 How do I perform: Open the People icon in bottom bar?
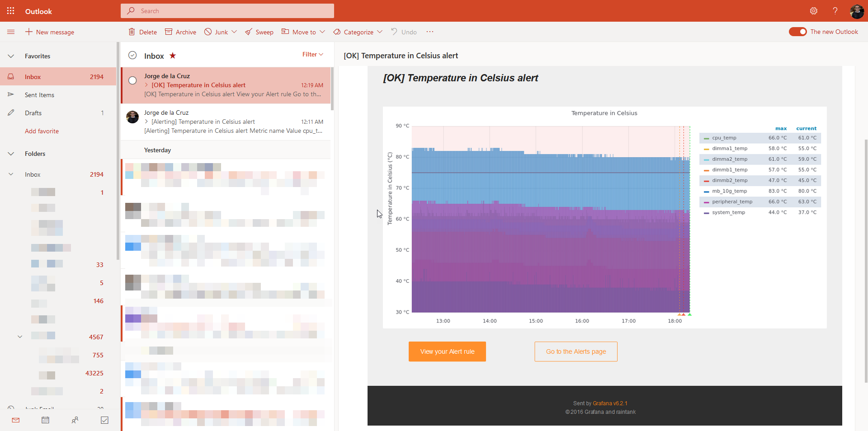(75, 420)
